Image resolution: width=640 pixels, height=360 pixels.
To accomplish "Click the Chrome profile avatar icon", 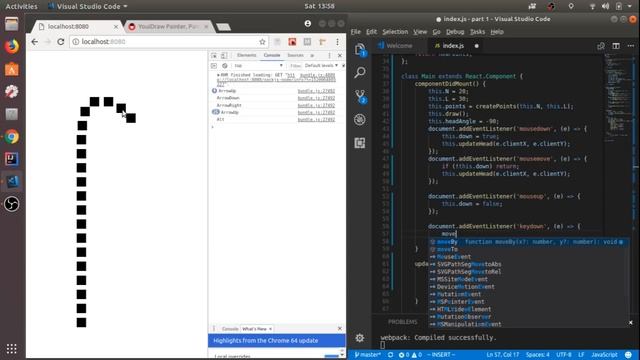I will click(308, 24).
